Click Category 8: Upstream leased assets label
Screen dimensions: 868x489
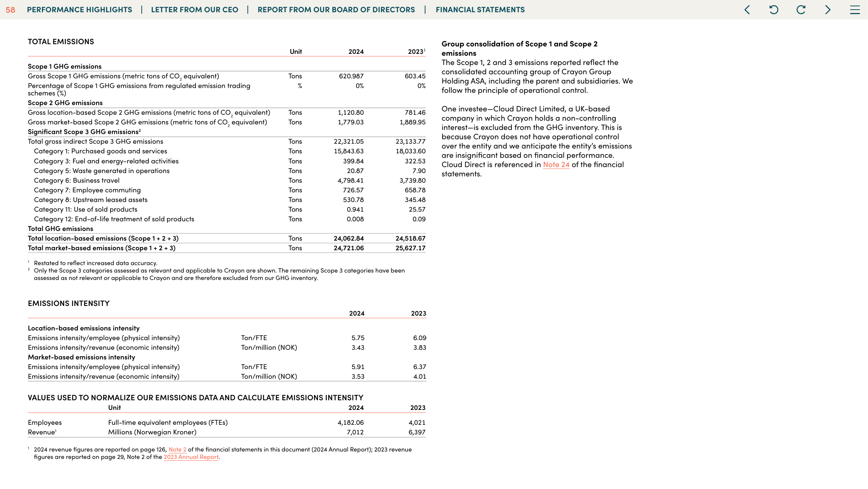[x=91, y=200]
